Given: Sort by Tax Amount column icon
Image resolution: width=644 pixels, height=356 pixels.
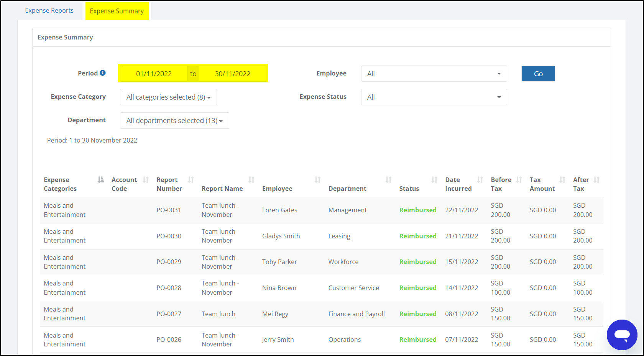Looking at the screenshot, I should tap(562, 180).
